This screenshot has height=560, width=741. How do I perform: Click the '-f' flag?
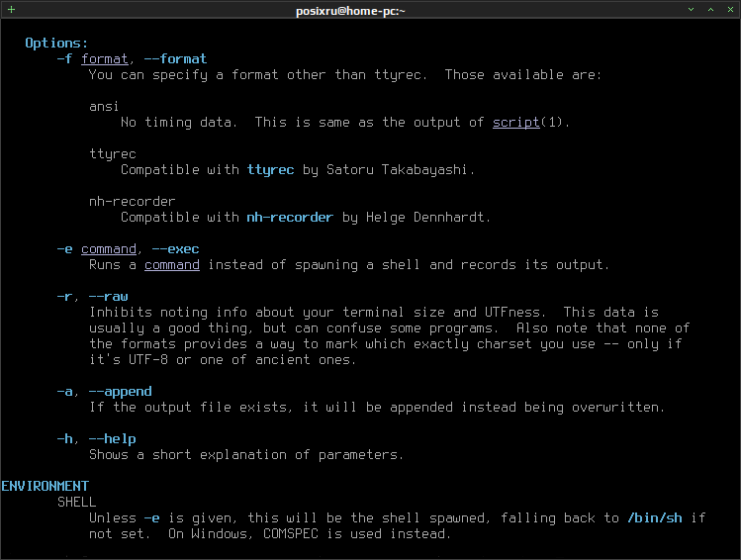[64, 58]
